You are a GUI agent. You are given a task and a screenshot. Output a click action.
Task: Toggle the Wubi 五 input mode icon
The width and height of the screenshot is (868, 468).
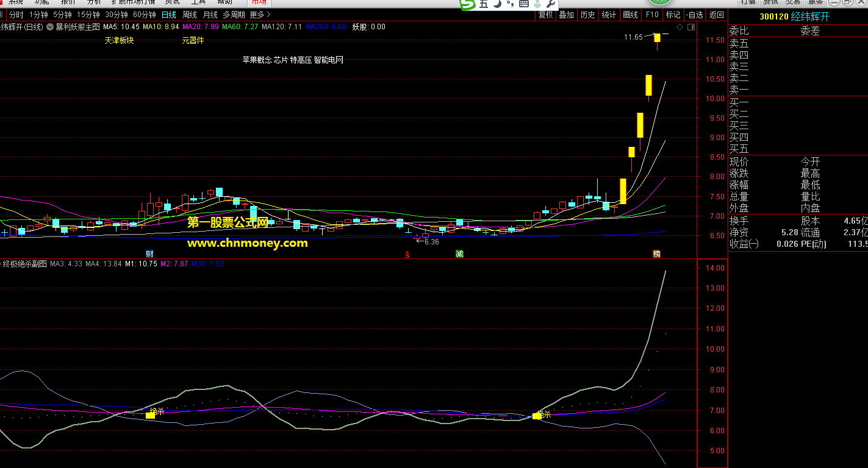(x=484, y=4)
